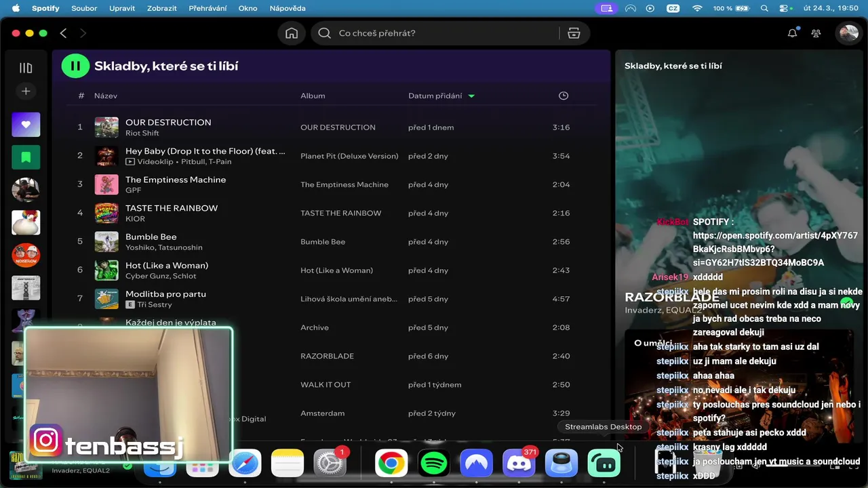Open Google Chrome from the Dock
Screen dimensions: 868x488
pos(391,464)
